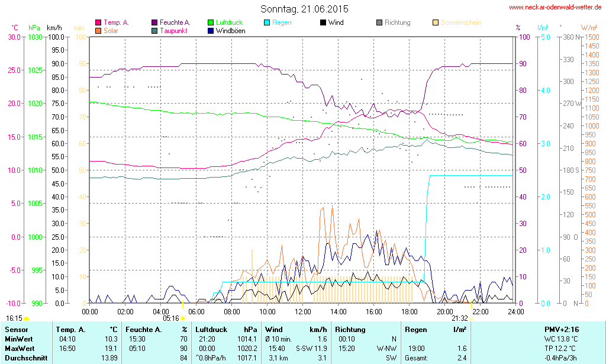Select the teal Taupunkt legend swatch
The height and width of the screenshot is (364, 606).
[154, 30]
